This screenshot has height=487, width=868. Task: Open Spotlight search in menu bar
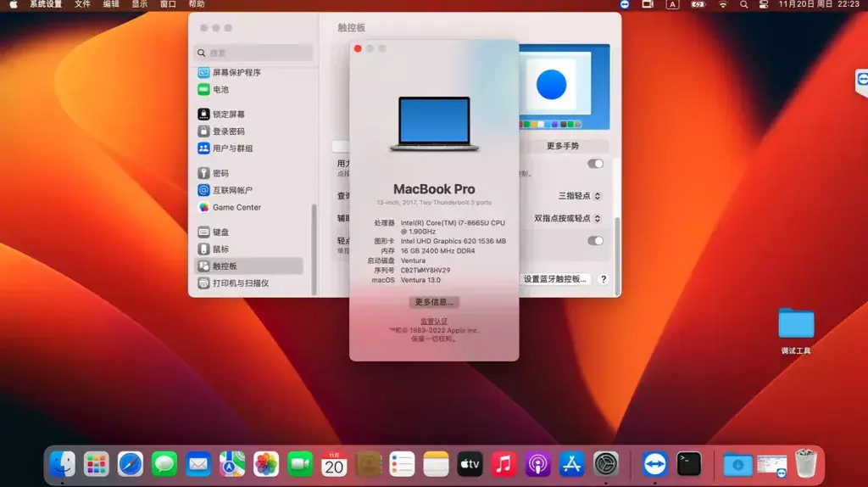[x=743, y=4]
